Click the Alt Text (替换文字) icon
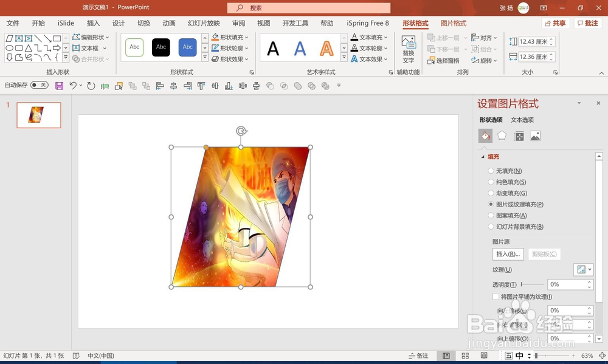 [x=408, y=50]
